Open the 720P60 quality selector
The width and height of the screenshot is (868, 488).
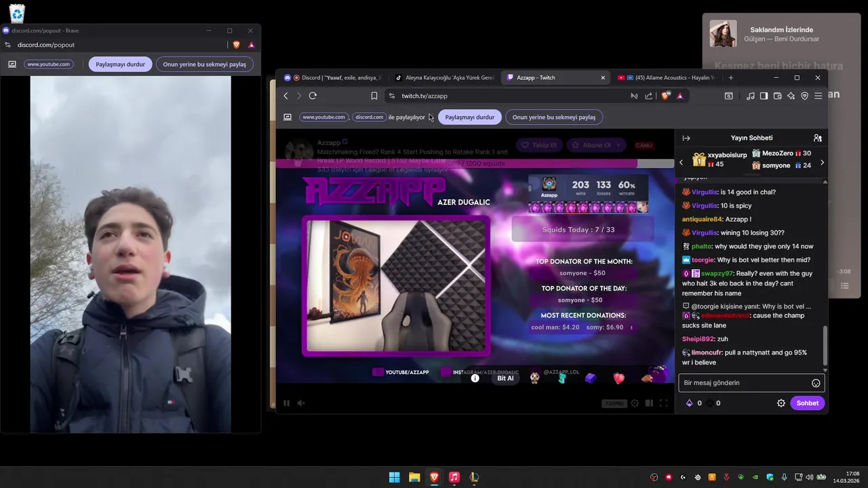(613, 403)
